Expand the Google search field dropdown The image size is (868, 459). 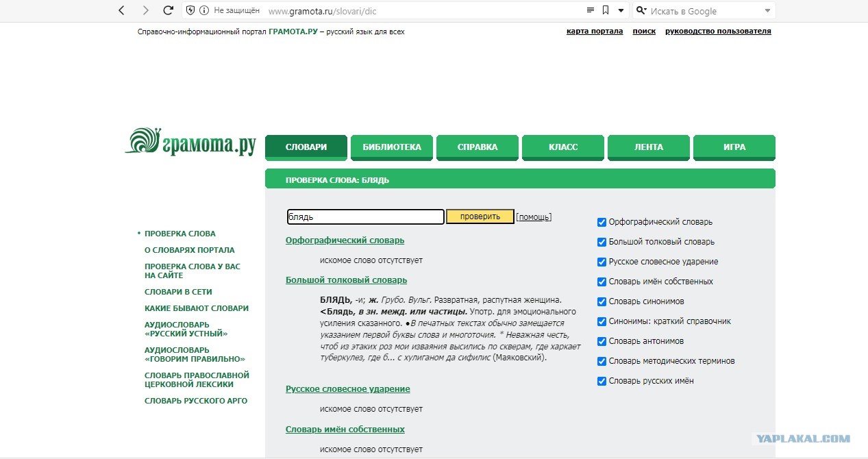pos(767,11)
